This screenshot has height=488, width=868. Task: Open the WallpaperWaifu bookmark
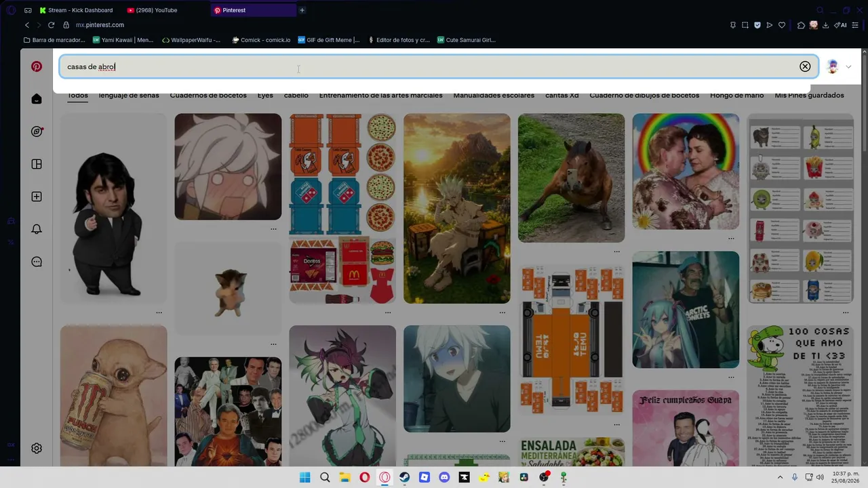tap(191, 40)
